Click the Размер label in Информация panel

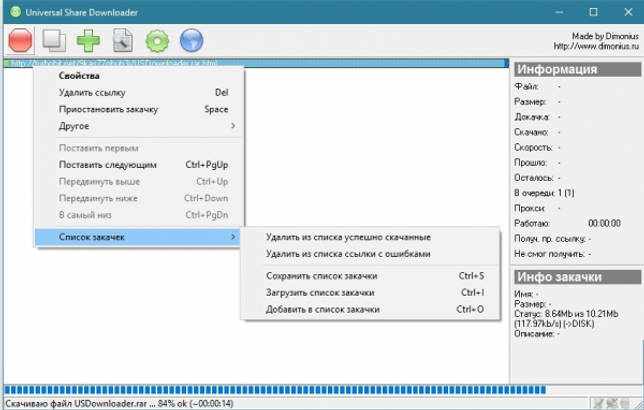click(x=530, y=101)
